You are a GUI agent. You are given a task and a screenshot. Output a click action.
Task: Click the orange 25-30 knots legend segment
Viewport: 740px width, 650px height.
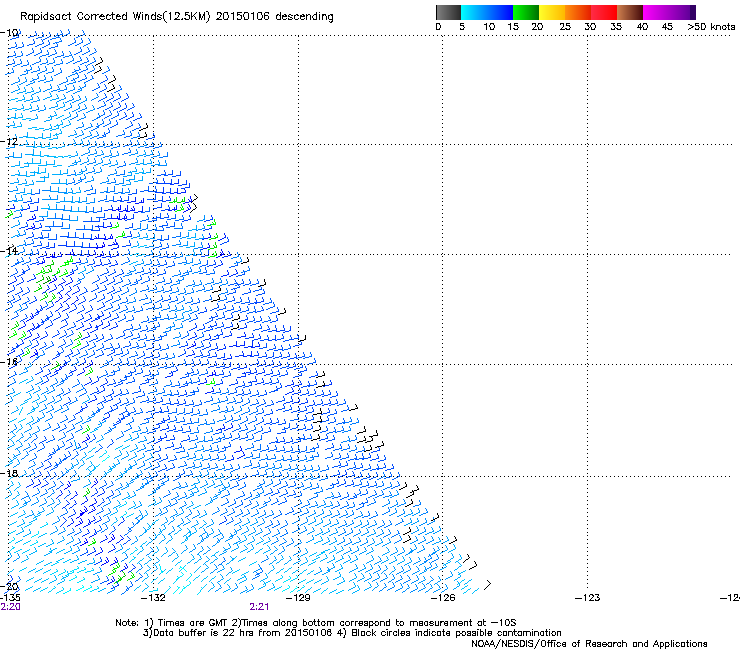578,12
